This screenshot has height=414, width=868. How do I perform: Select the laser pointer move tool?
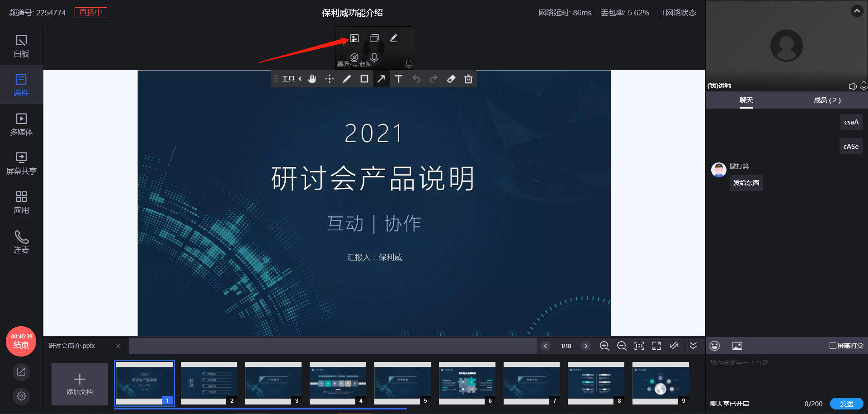pos(330,79)
